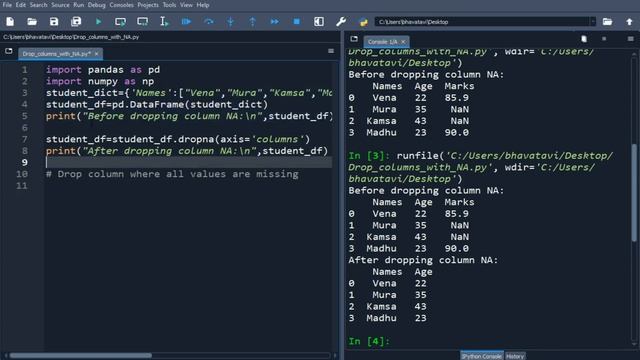Viewport: 640px width, 360px height.
Task: Save all open files
Action: click(76, 22)
